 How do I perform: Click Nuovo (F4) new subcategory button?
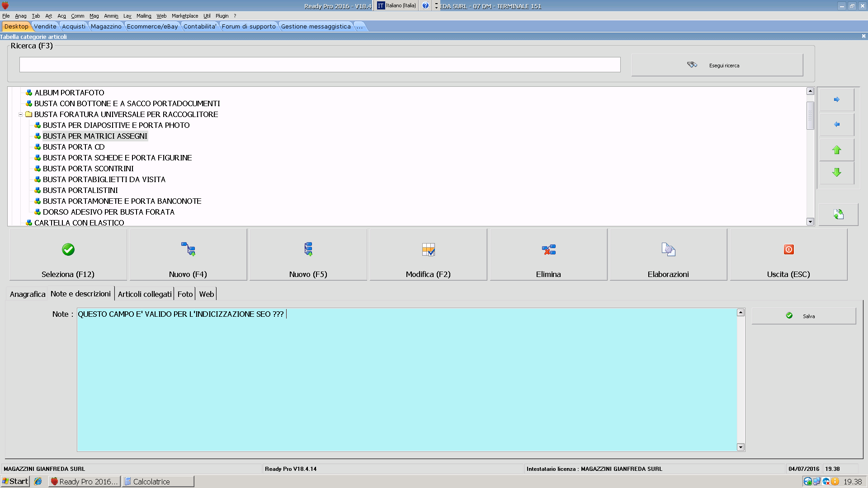tap(188, 255)
